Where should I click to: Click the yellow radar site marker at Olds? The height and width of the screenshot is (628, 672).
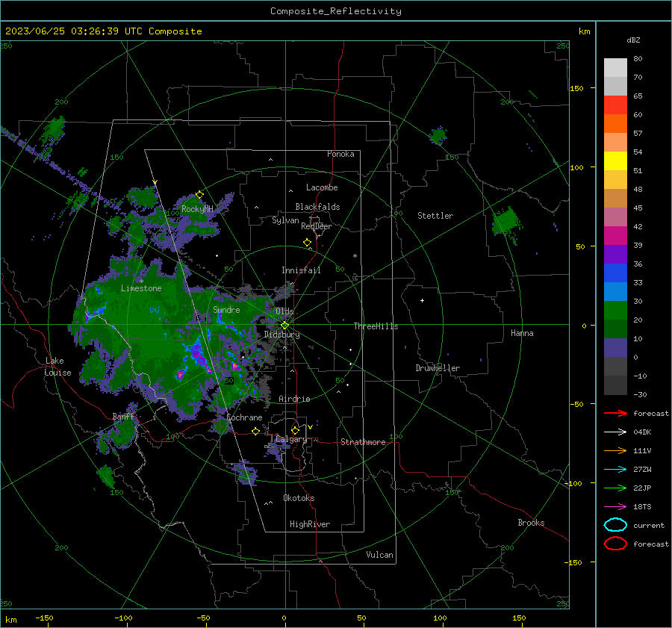click(x=284, y=326)
